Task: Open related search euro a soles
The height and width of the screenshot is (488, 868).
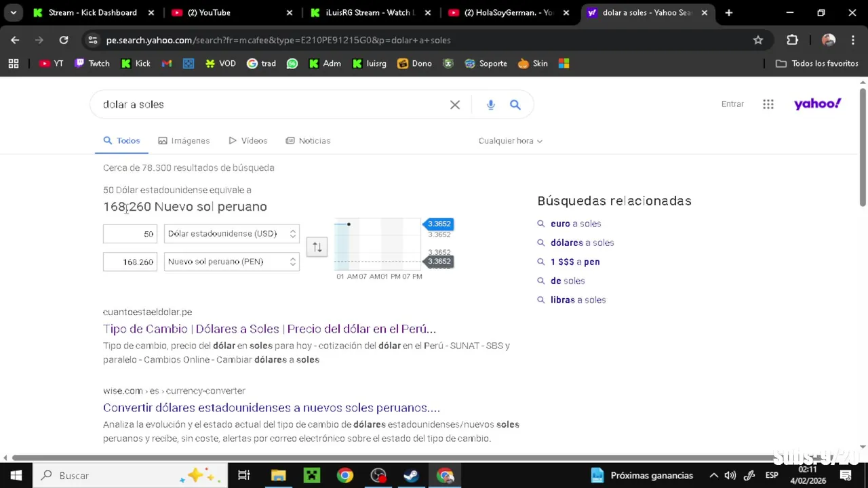Action: 576,224
